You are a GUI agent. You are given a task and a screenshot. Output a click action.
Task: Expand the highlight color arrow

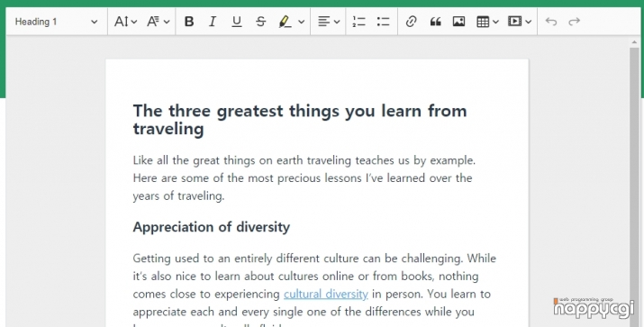(x=302, y=22)
